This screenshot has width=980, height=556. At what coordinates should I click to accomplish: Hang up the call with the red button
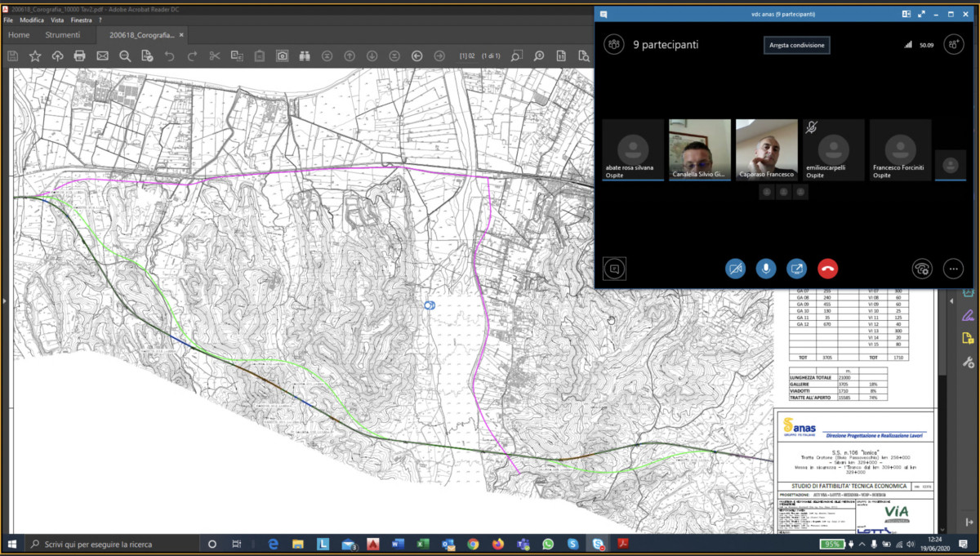point(827,268)
